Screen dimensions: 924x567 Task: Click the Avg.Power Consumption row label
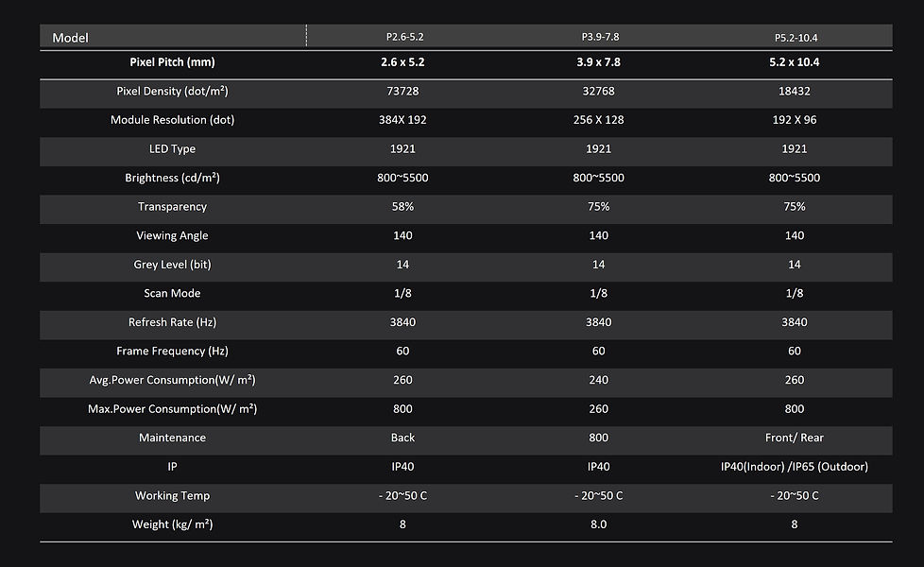[172, 380]
